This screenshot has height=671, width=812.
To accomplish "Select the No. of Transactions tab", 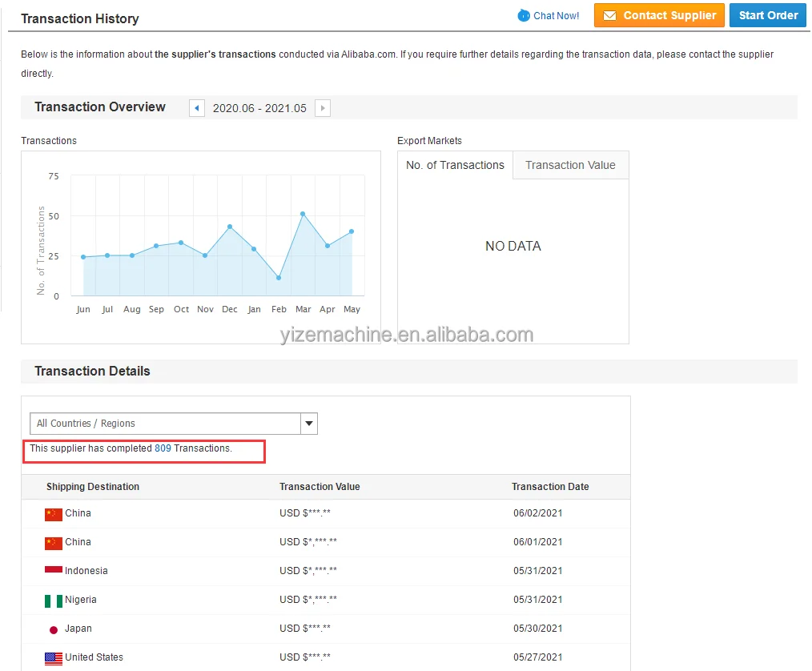I will (x=455, y=165).
